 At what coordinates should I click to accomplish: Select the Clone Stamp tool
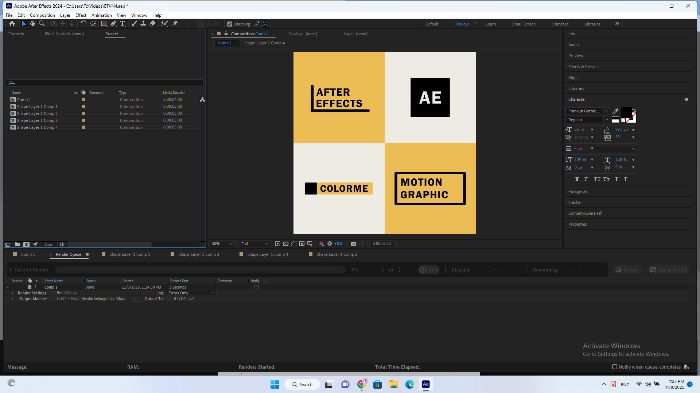tap(143, 24)
